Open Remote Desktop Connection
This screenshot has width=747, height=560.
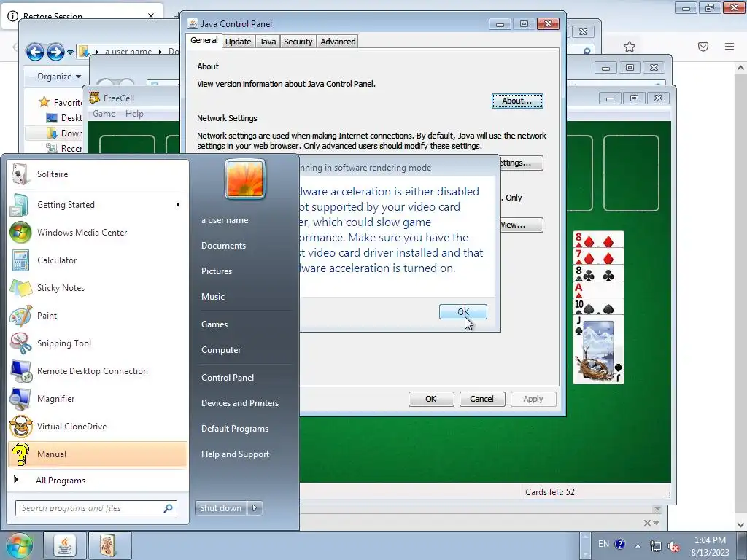[98, 371]
